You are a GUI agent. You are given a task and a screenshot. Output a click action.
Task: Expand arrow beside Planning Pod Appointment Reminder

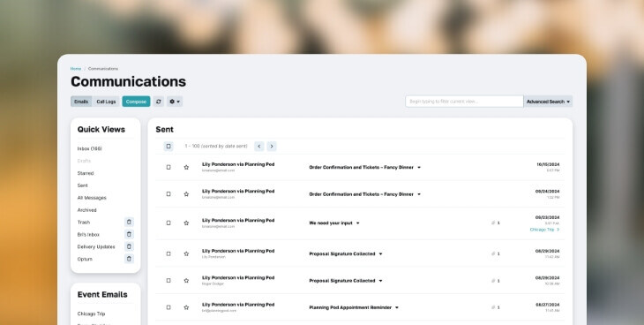(397, 307)
